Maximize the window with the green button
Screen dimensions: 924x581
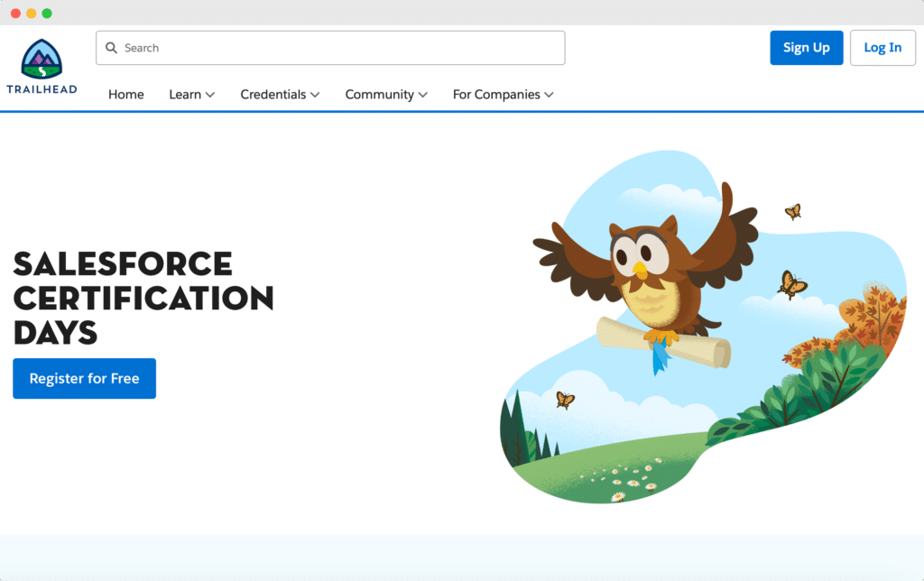(x=47, y=14)
